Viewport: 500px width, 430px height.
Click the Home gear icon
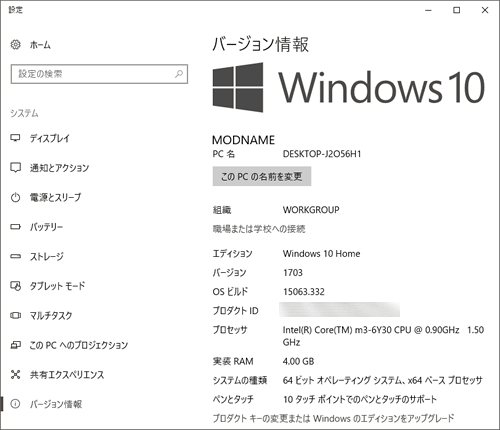[x=16, y=44]
